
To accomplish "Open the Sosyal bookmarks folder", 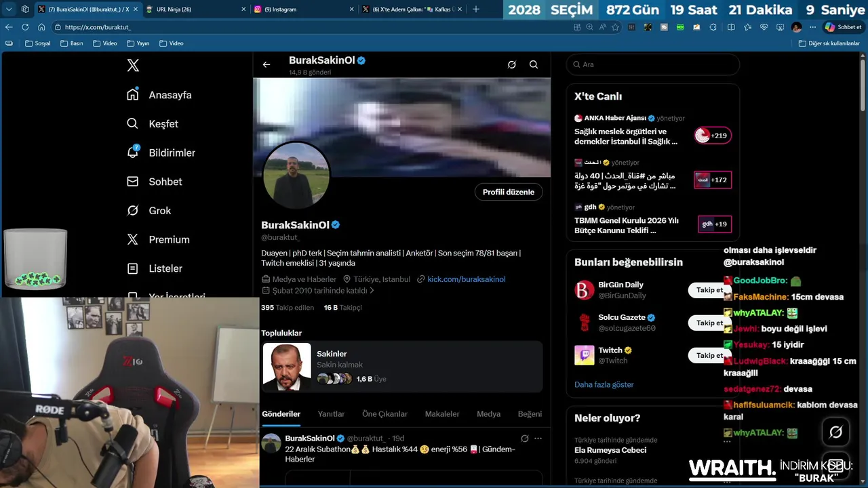I will click(37, 43).
